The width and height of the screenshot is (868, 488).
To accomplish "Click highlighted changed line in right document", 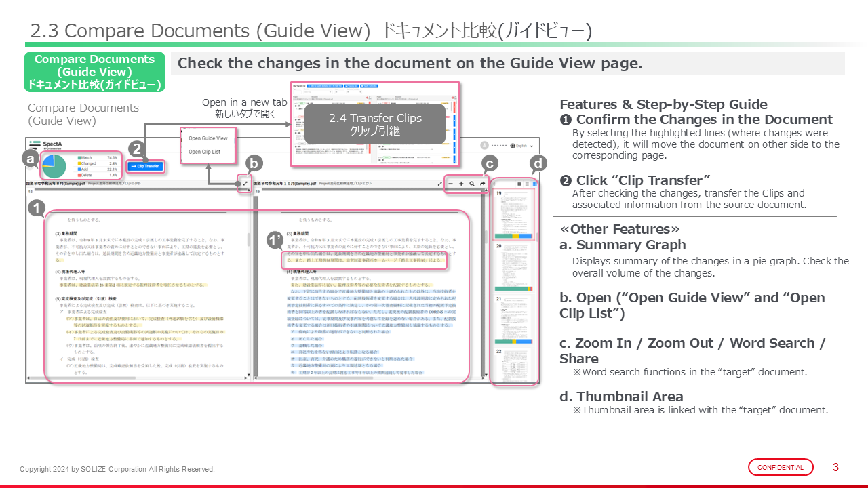I will pyautogui.click(x=363, y=260).
